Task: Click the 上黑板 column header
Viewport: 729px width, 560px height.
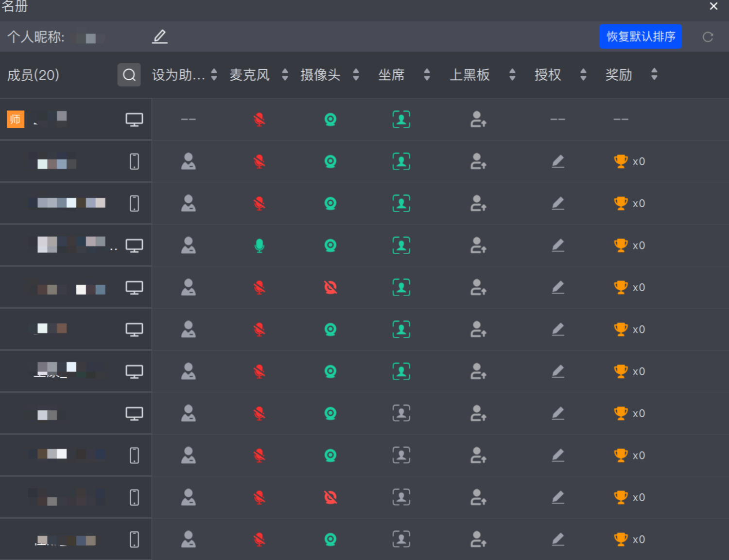Action: (x=469, y=75)
